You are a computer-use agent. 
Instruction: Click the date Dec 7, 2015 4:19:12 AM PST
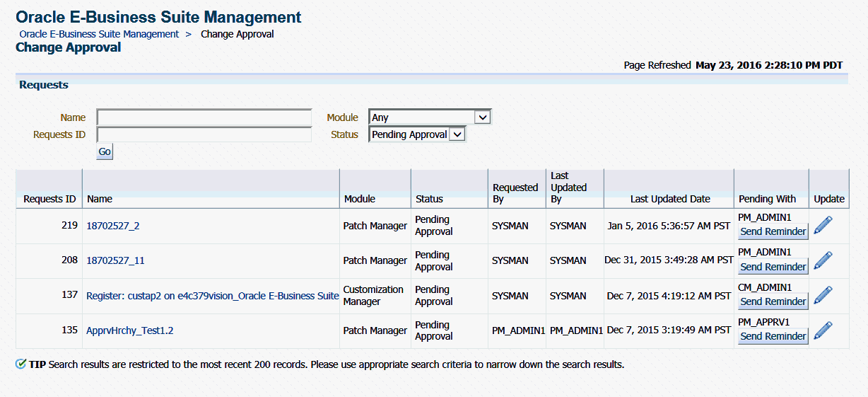pyautogui.click(x=669, y=296)
